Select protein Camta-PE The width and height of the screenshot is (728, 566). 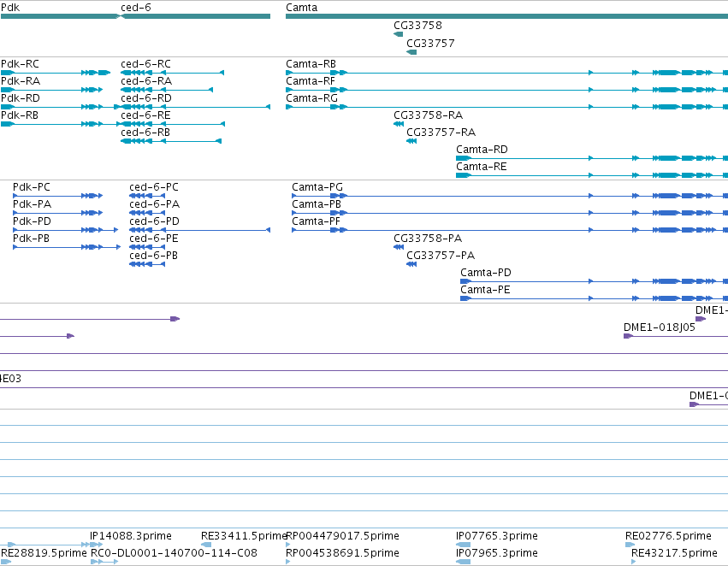pos(485,290)
